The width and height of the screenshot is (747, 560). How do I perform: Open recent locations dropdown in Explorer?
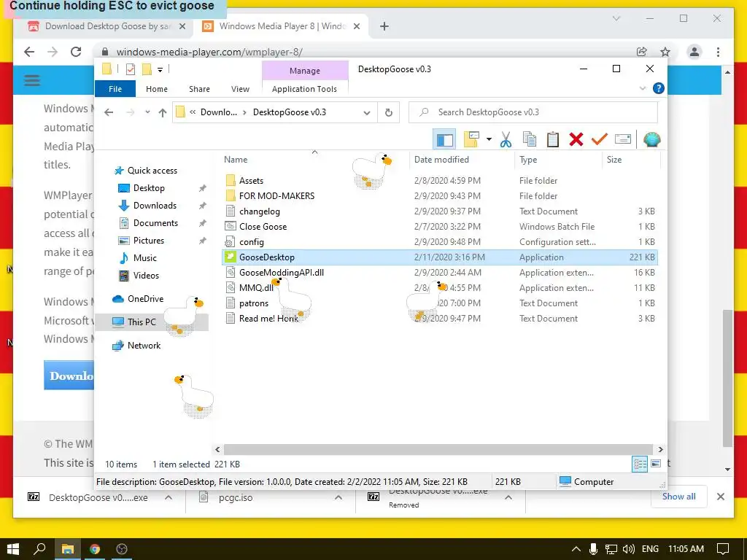(x=147, y=112)
